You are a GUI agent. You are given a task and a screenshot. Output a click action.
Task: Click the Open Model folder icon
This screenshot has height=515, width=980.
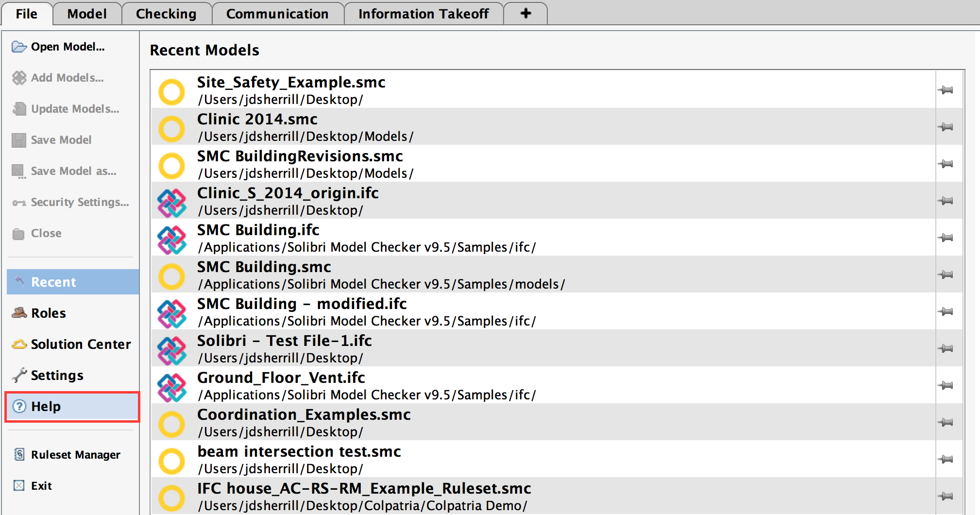19,47
